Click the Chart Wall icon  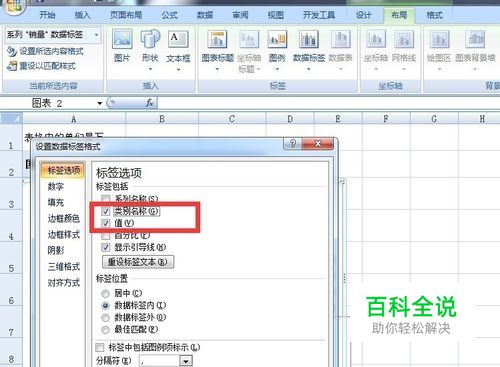coord(475,39)
